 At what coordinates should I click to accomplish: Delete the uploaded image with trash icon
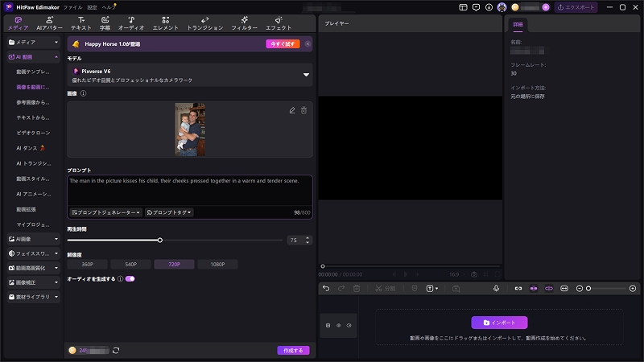pyautogui.click(x=304, y=110)
